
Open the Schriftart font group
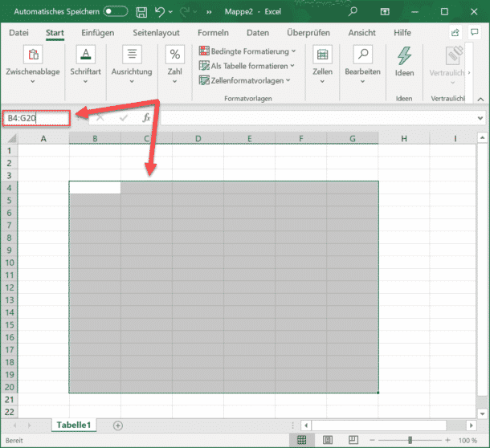(86, 55)
